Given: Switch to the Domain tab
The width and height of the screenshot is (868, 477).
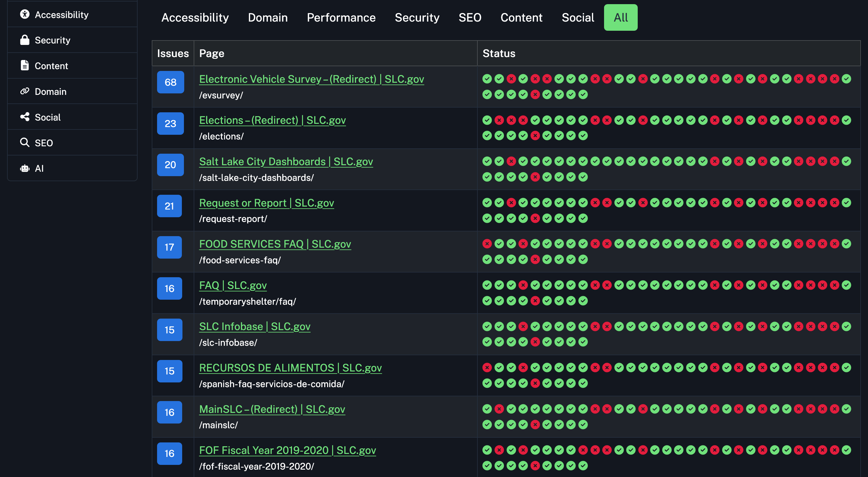Looking at the screenshot, I should click(268, 17).
